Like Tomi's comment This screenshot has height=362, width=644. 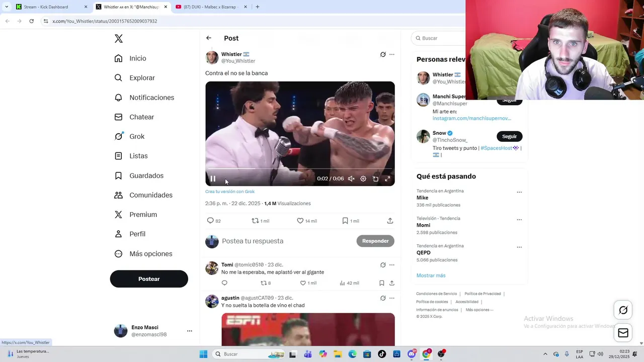(308, 283)
